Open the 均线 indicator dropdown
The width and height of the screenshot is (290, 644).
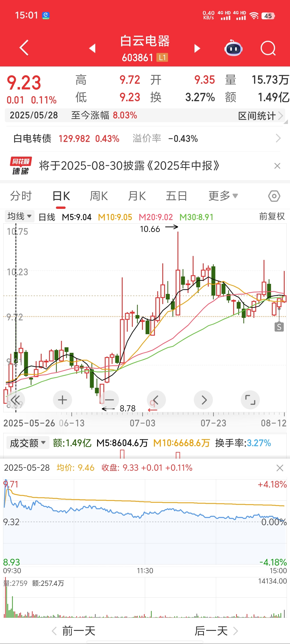click(20, 216)
